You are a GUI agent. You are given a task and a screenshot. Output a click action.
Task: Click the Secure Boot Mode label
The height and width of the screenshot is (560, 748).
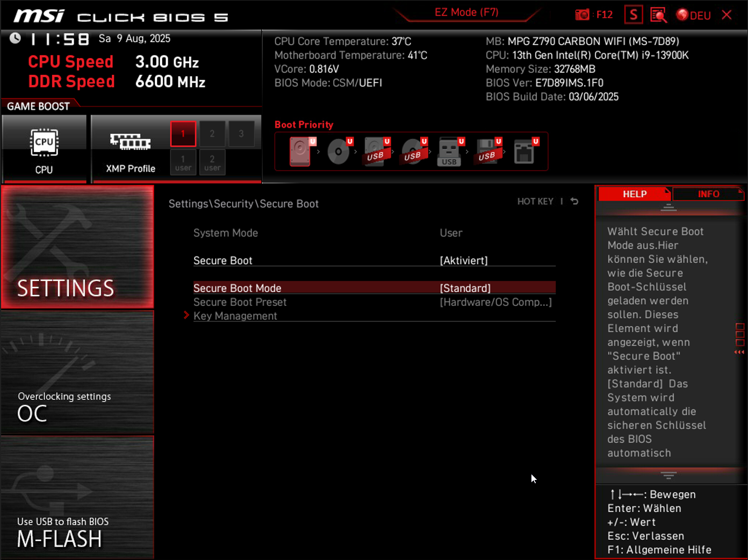click(238, 288)
